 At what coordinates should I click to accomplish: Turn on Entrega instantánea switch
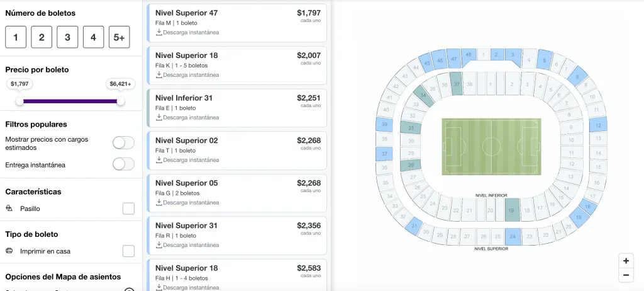(123, 164)
